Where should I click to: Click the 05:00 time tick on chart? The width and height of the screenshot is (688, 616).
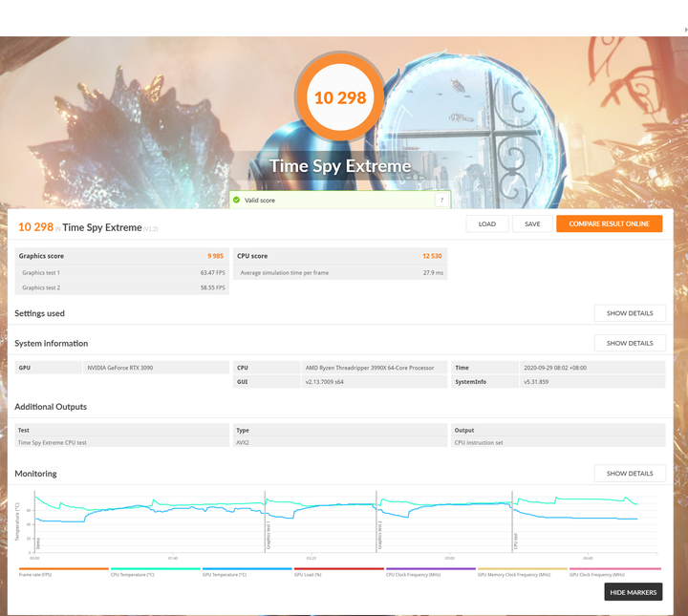tap(450, 558)
